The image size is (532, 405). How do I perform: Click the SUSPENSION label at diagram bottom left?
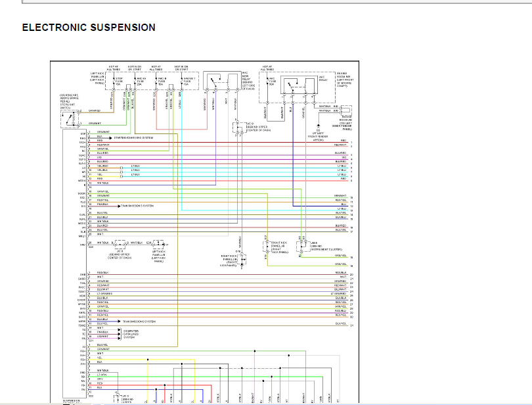click(x=72, y=400)
